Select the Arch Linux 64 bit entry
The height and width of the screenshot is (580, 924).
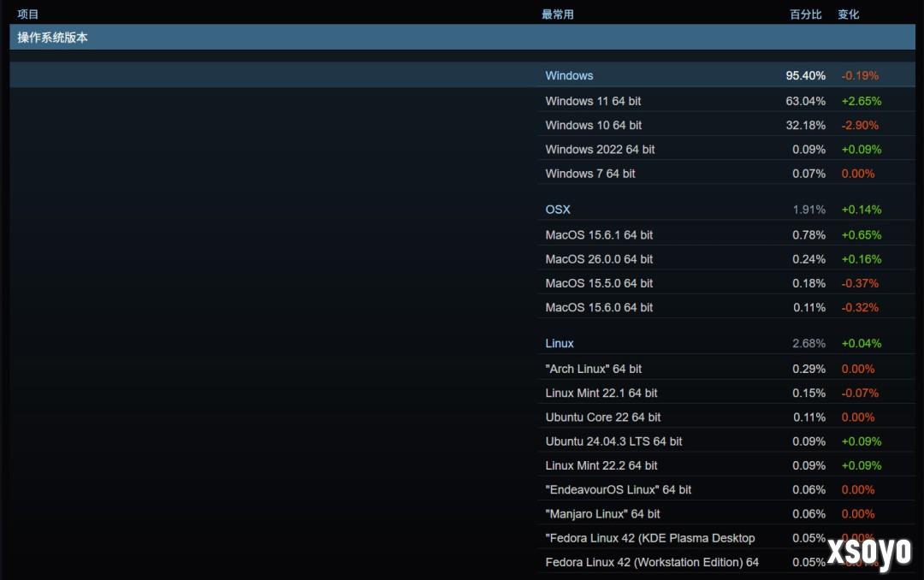595,369
